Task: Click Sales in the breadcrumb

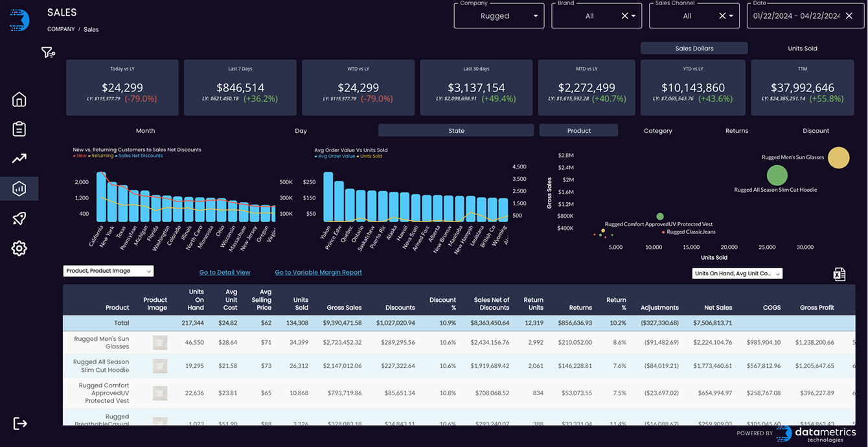Action: point(91,30)
